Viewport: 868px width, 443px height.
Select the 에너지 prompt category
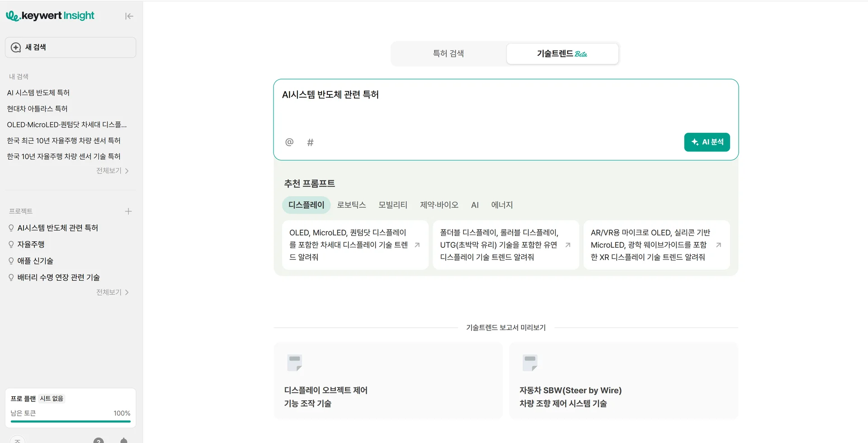502,205
